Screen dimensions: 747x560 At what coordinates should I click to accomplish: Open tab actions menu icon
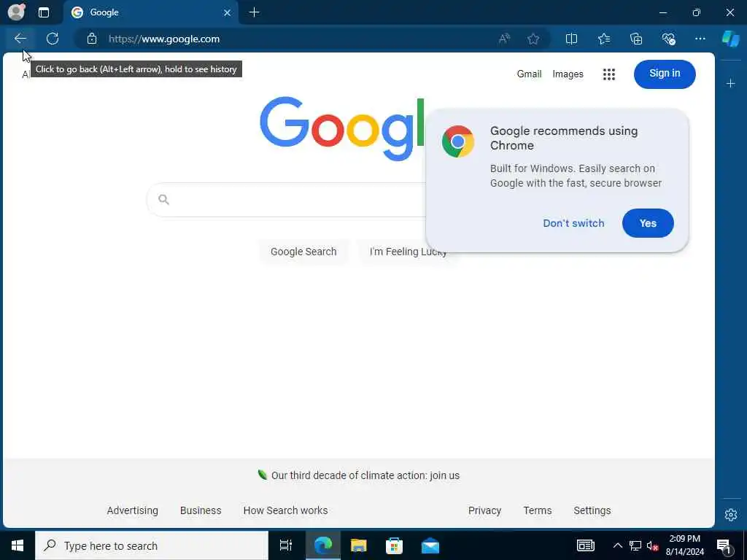pos(44,12)
